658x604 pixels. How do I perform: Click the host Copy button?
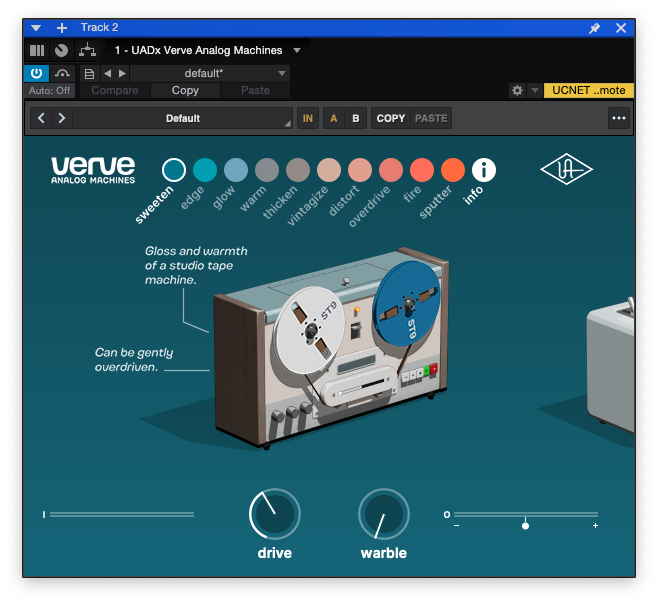(x=185, y=90)
